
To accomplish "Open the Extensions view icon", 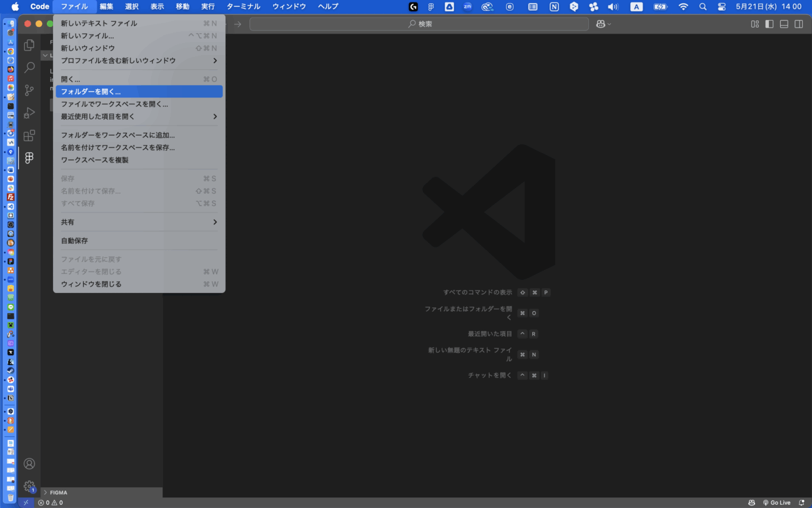I will pyautogui.click(x=29, y=136).
